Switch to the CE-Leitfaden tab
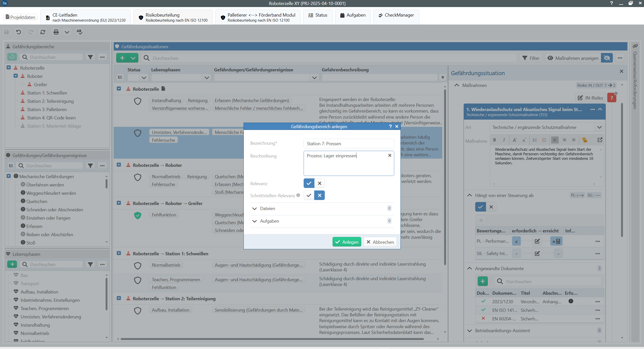The width and height of the screenshot is (644, 349). pyautogui.click(x=86, y=17)
